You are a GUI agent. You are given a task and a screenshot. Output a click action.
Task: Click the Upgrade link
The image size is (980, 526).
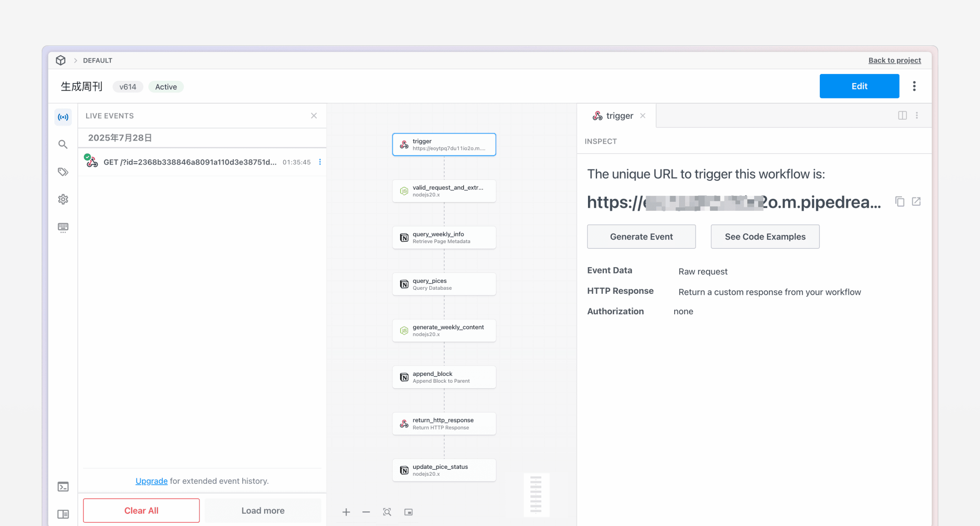152,481
